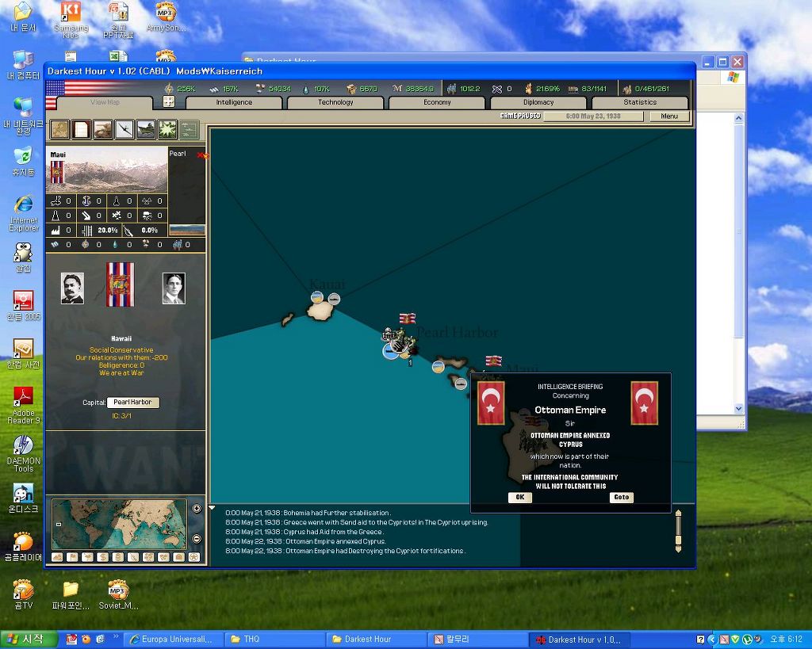Viewport: 812px width, 649px height.
Task: Click the manpower 1012.2 readout
Action: pyautogui.click(x=469, y=89)
